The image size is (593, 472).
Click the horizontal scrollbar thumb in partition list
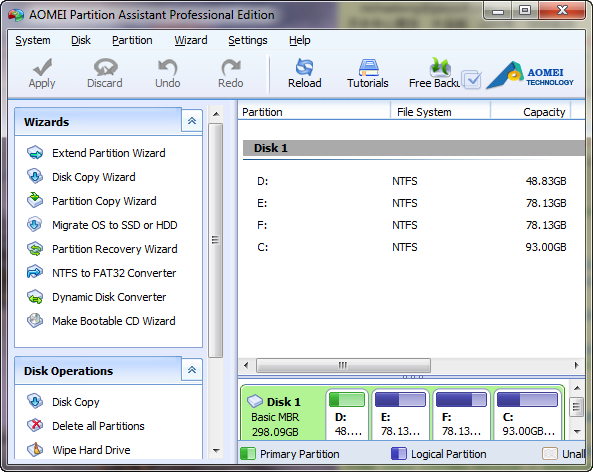pyautogui.click(x=343, y=365)
